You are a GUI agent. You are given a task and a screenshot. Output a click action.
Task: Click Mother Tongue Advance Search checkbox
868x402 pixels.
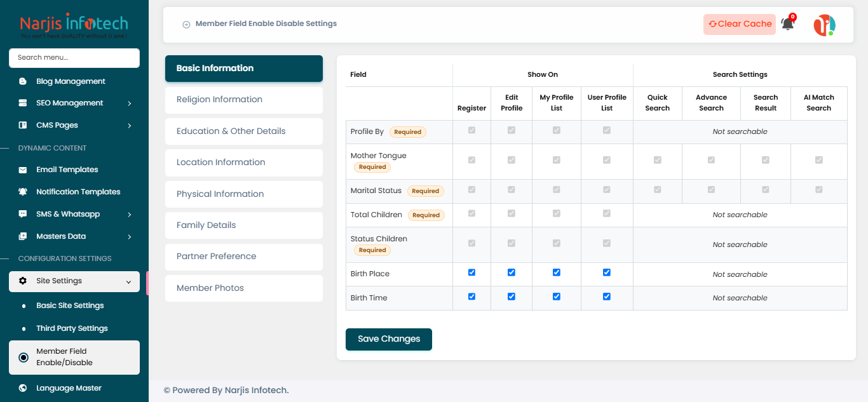click(711, 160)
